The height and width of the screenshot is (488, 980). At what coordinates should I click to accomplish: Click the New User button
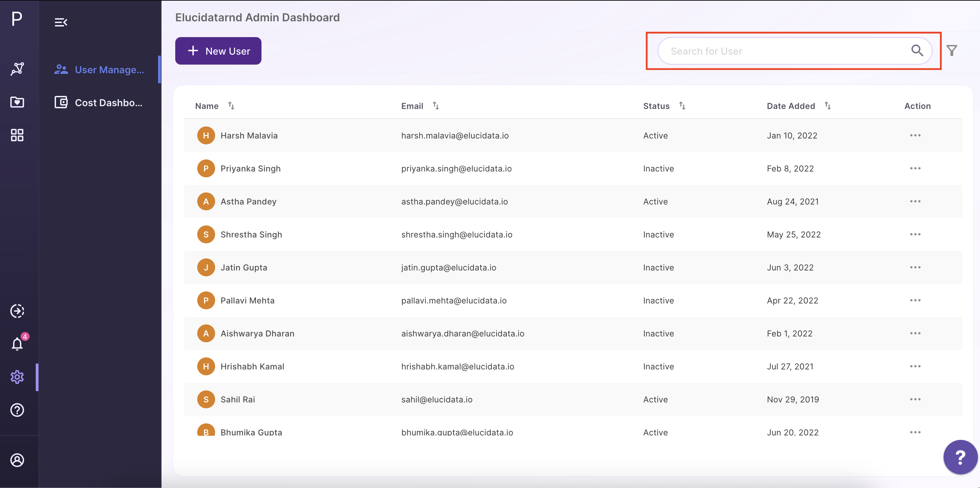coord(219,51)
